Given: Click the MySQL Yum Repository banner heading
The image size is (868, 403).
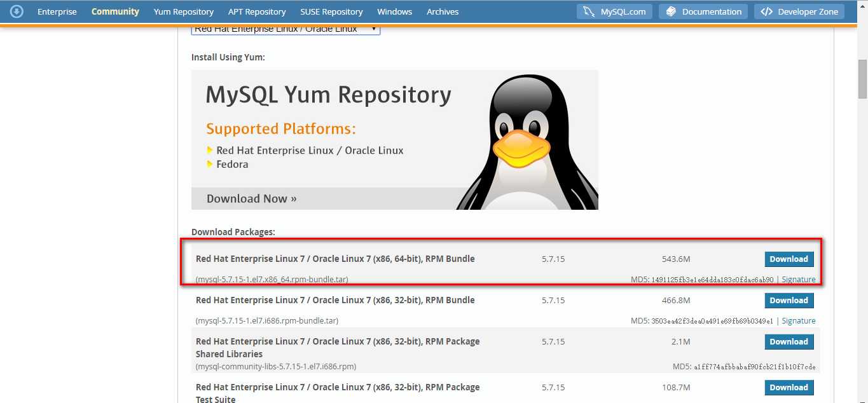Looking at the screenshot, I should click(329, 95).
